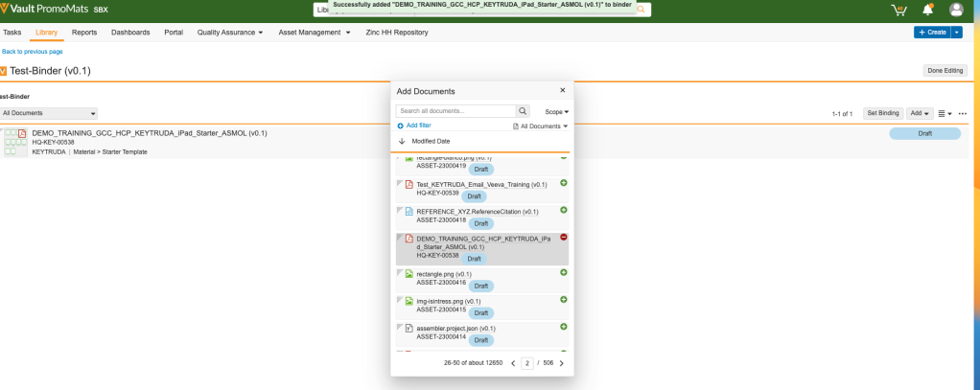Open the user profile avatar menu
This screenshot has width=980, height=390.
tap(956, 10)
